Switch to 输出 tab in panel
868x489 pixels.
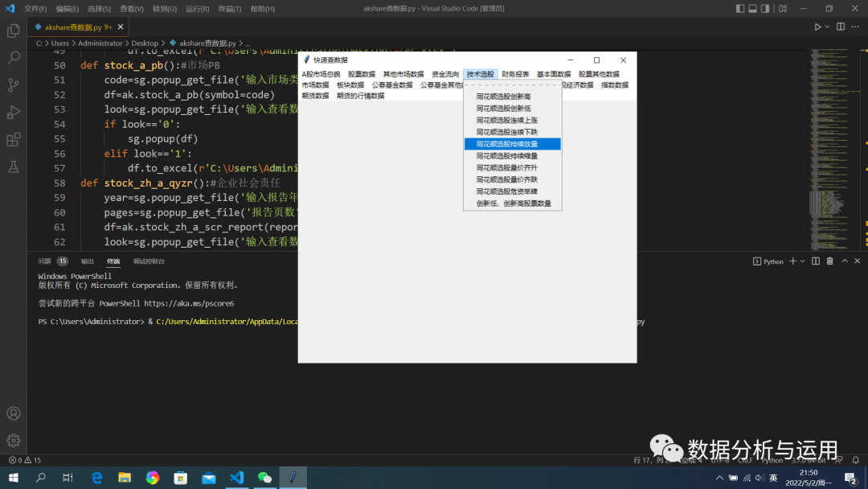pos(88,261)
